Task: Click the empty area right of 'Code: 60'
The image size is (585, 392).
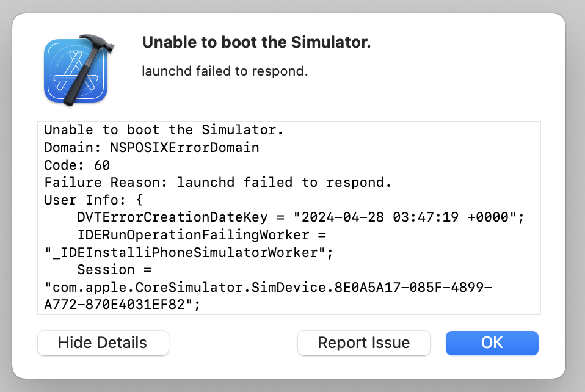Action: point(325,165)
